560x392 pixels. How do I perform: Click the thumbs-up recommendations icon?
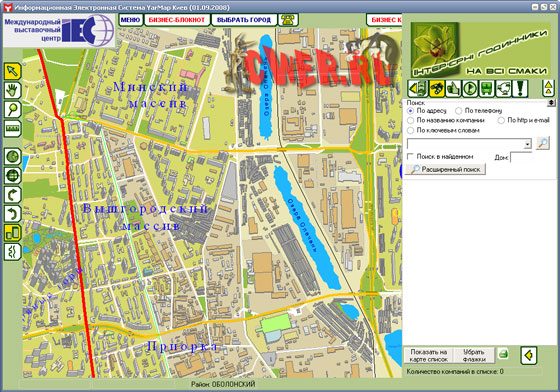coord(453,88)
